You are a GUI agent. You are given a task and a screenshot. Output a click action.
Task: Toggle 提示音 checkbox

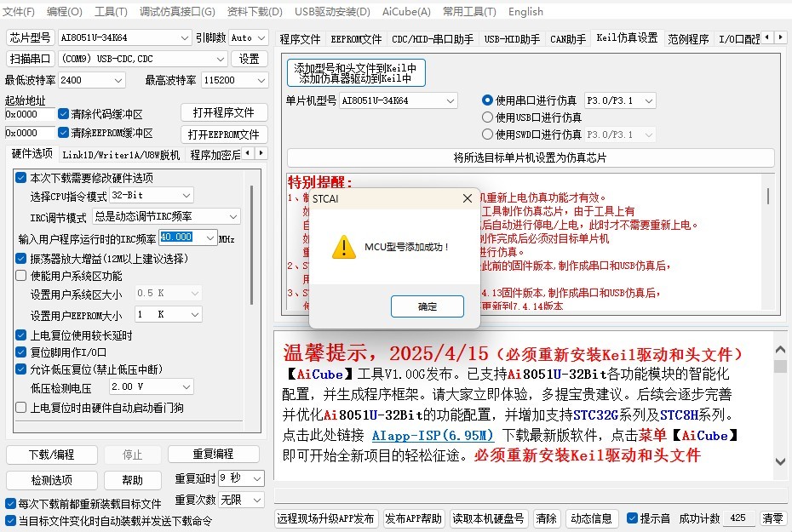click(x=632, y=518)
